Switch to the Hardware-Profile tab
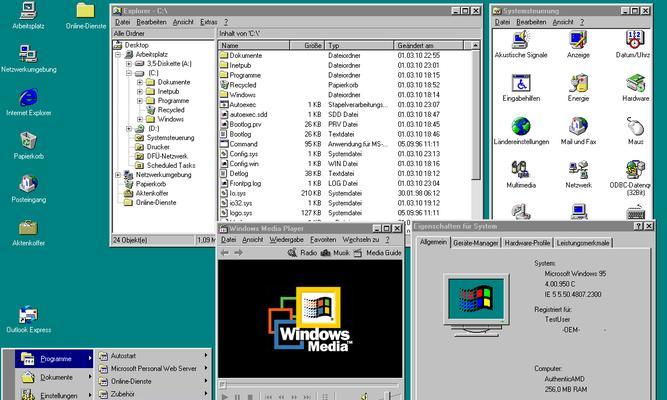This screenshot has width=667, height=400. point(527,243)
